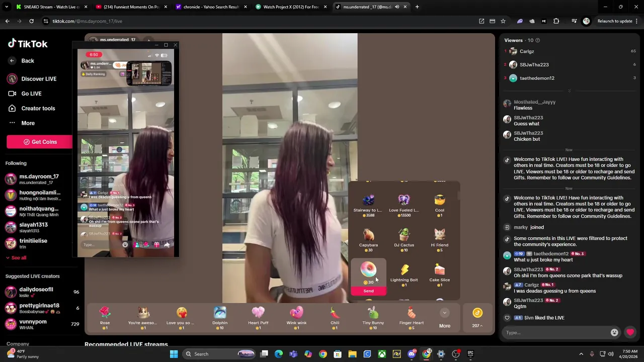Select the Tiny Bunny gift
Screen dimensions: 644x362
coord(373,318)
